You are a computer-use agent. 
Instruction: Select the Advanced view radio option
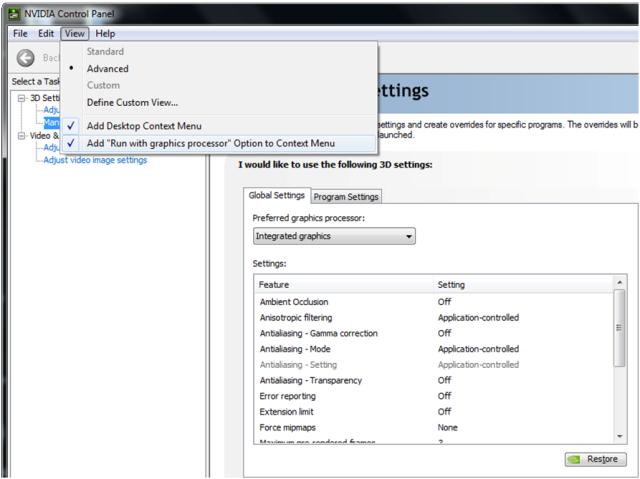107,69
